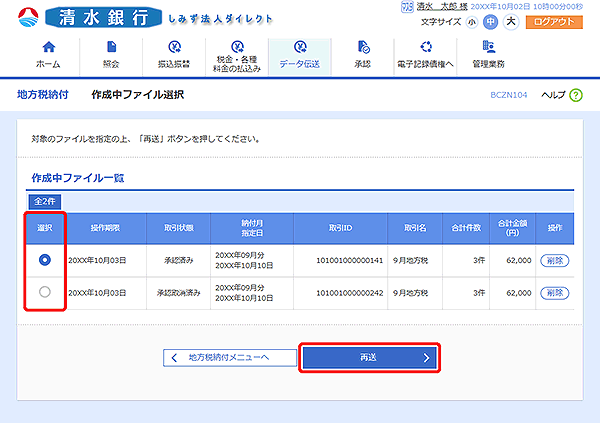Delete the 承認取消済み file with 削除
This screenshot has height=423, width=600.
click(553, 292)
